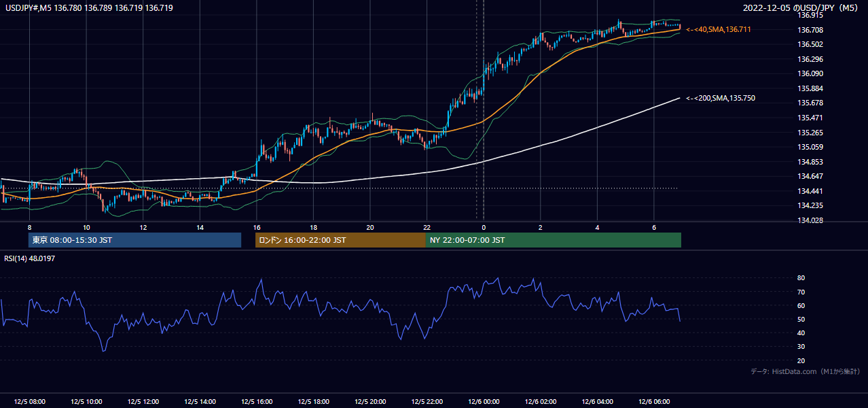Click hour label 22 under price chart
868x408 pixels.
427,227
